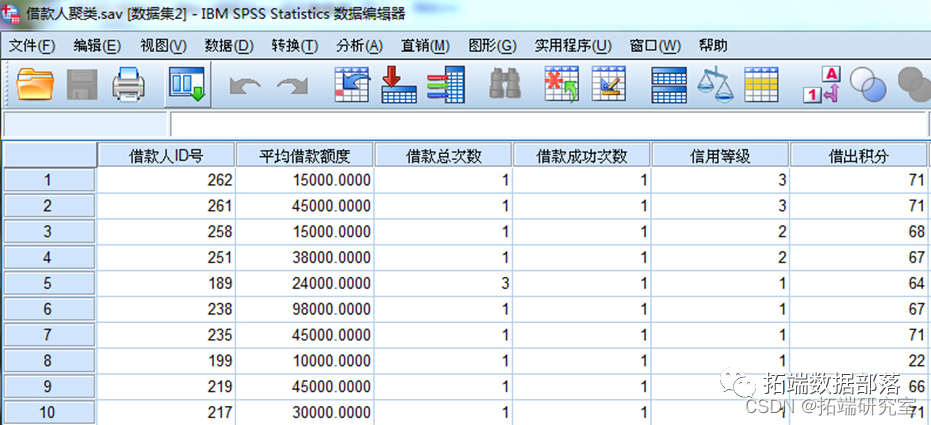This screenshot has height=425, width=931.
Task: Open the 视图(V) menu
Action: pos(163,46)
